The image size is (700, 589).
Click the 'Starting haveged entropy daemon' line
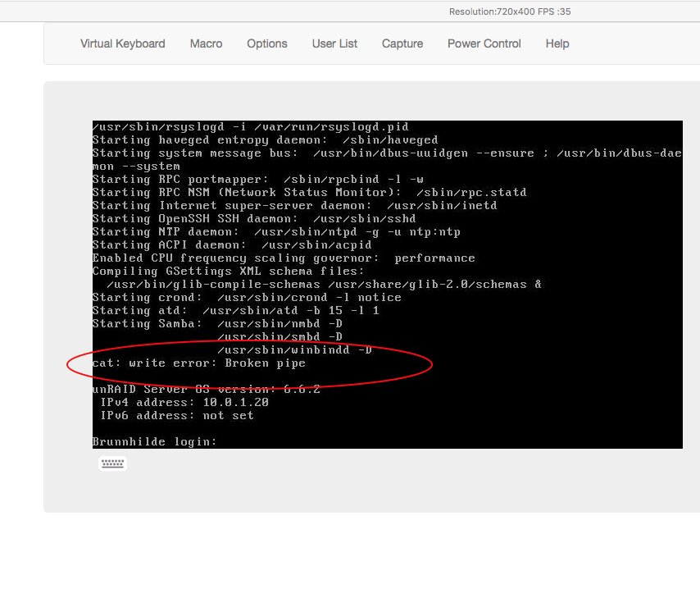(266, 140)
